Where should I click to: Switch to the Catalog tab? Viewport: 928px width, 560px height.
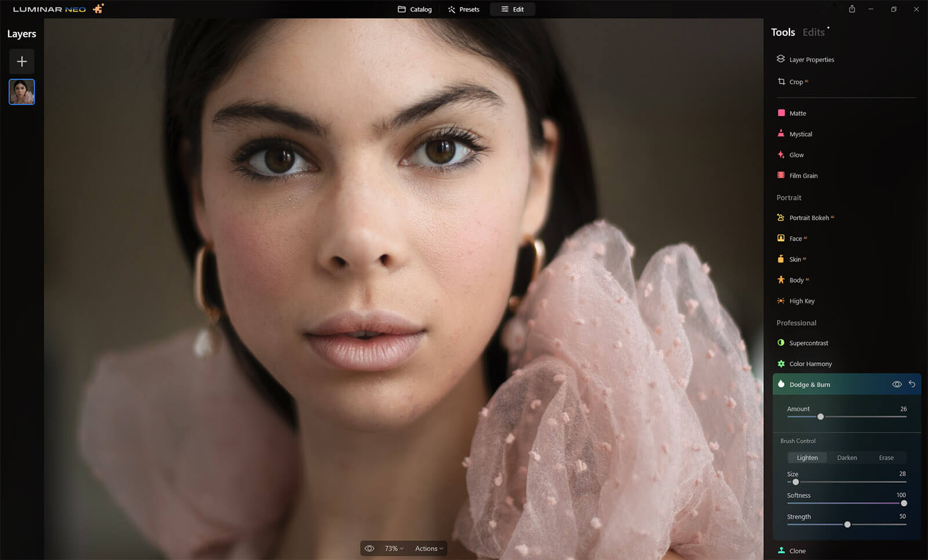coord(415,9)
